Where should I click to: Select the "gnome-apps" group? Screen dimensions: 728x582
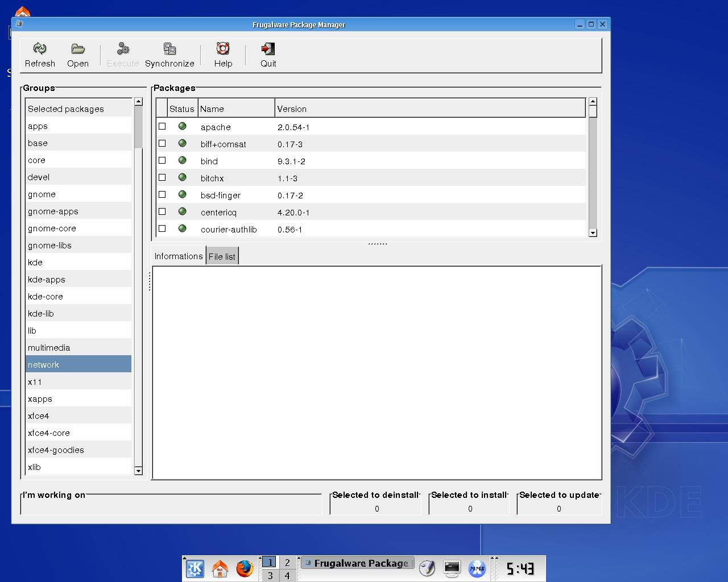(78, 211)
